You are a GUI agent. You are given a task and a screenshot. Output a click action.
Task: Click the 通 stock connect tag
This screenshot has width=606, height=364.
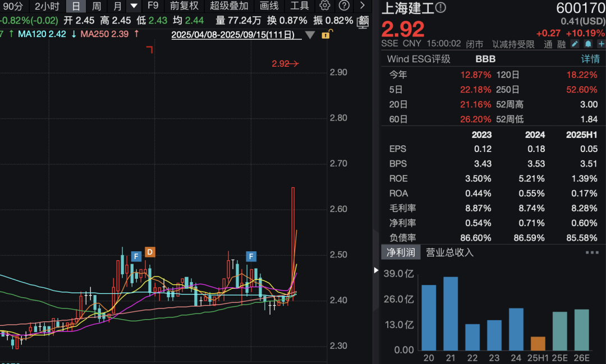coord(548,44)
